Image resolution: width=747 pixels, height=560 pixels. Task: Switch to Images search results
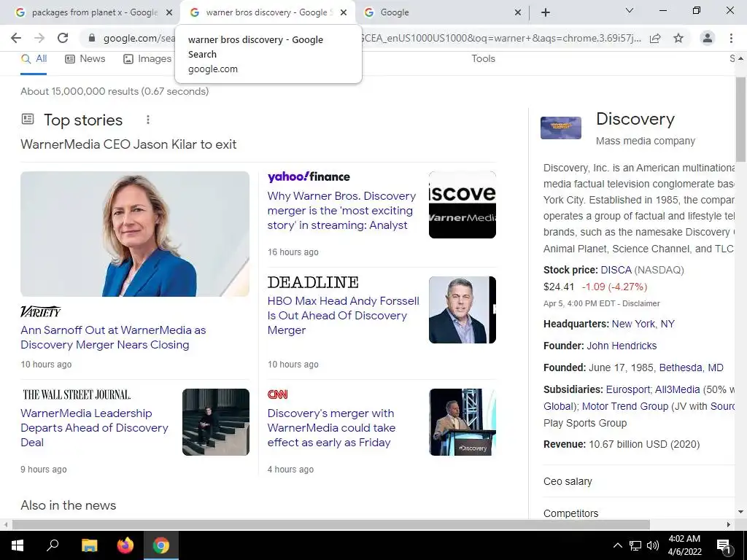tap(147, 59)
